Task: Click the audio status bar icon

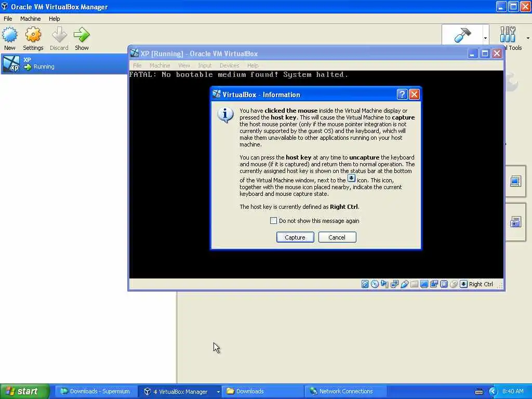Action: click(x=384, y=284)
